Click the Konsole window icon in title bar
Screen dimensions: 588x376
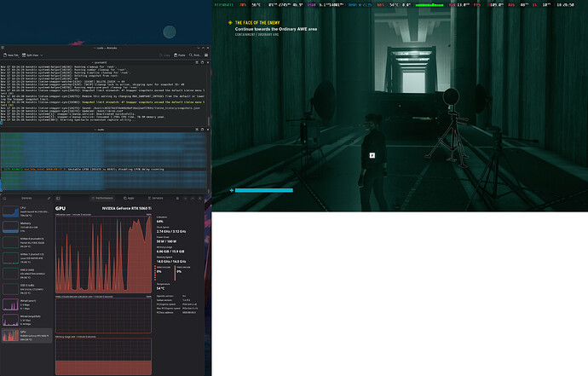click(3, 48)
